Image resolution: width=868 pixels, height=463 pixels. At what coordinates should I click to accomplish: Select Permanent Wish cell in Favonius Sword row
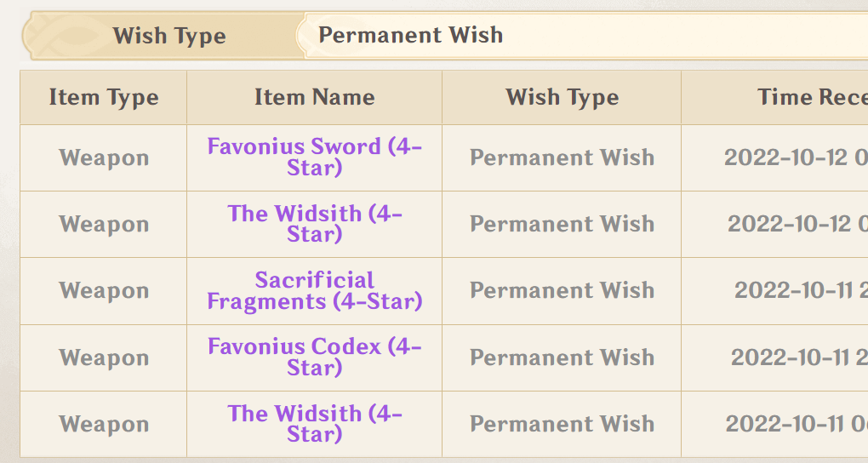(562, 157)
